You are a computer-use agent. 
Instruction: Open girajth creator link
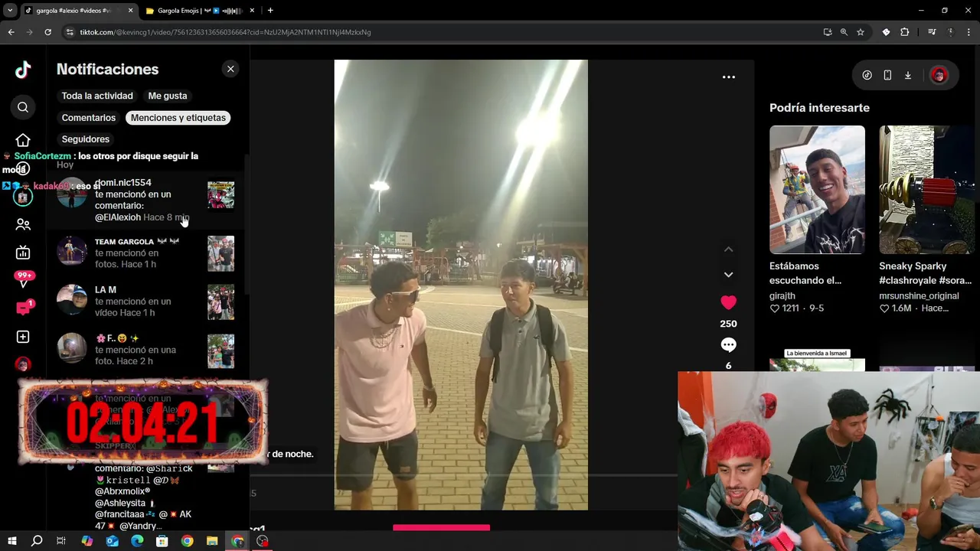(782, 295)
